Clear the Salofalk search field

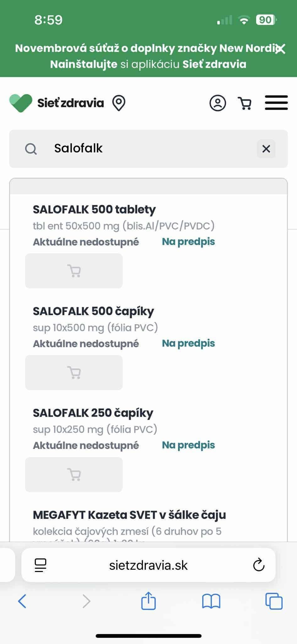266,149
